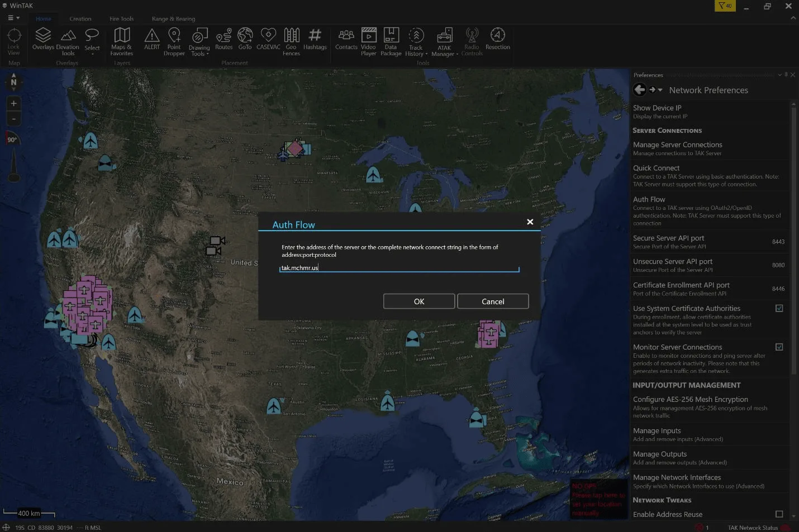The height and width of the screenshot is (532, 799).
Task: Open the Hashtags tool
Action: click(x=315, y=40)
